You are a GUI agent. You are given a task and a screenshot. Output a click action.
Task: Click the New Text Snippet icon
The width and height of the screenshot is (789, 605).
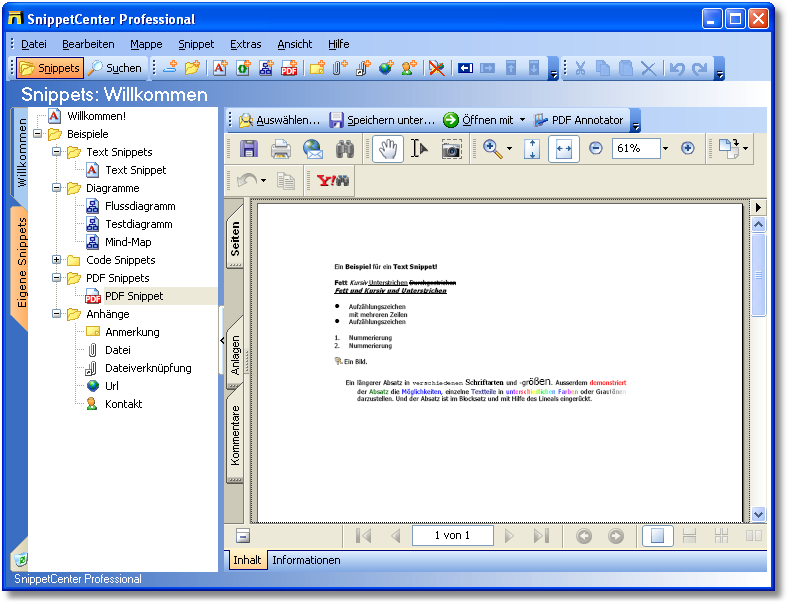click(x=220, y=68)
